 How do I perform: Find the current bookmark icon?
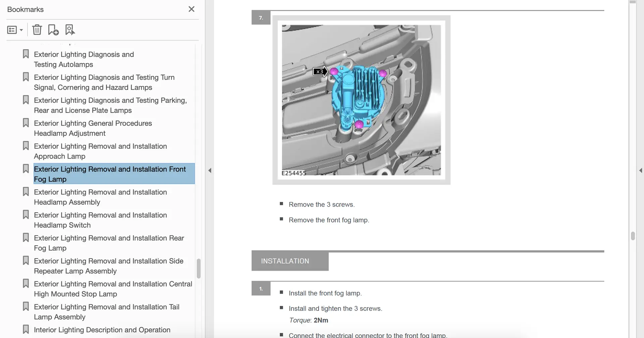[70, 30]
